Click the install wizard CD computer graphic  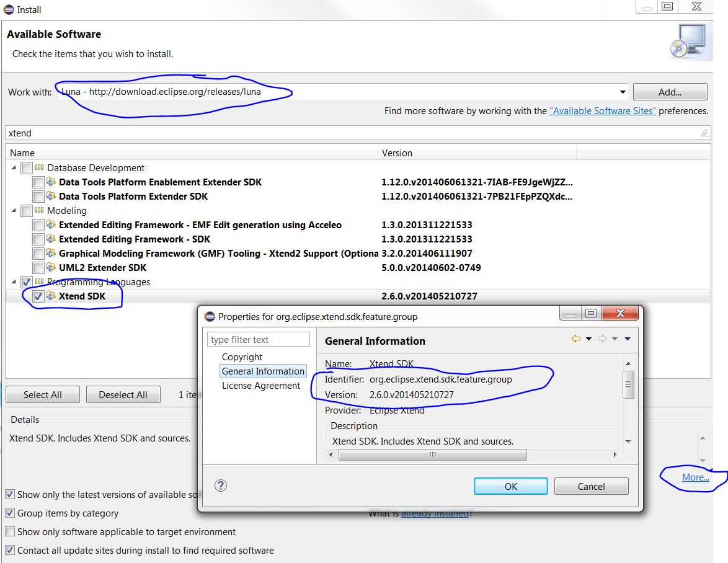pos(690,41)
